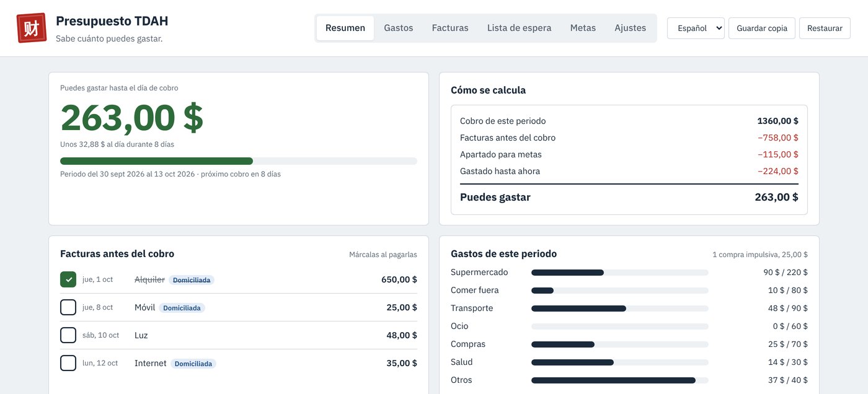The width and height of the screenshot is (868, 394).
Task: Open the Resumen tab
Action: [345, 28]
